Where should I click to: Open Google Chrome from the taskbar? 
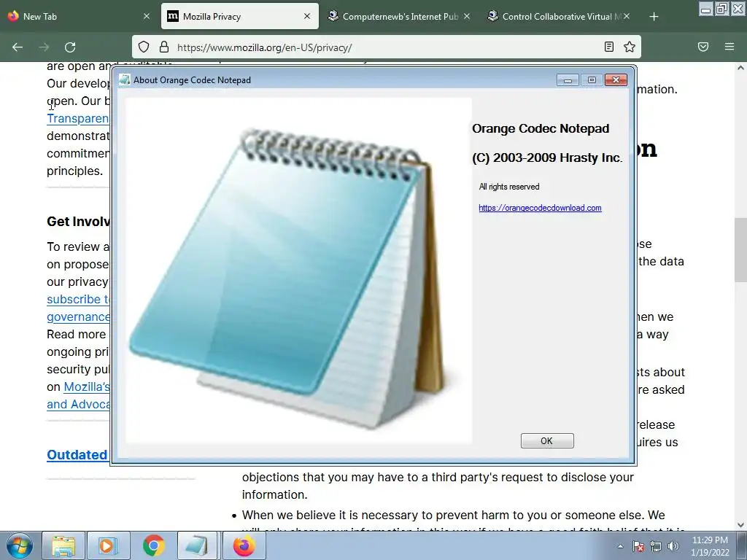[153, 545]
